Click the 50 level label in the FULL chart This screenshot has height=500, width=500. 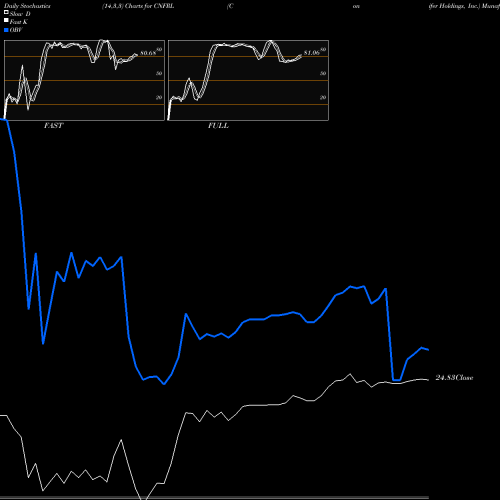323,73
